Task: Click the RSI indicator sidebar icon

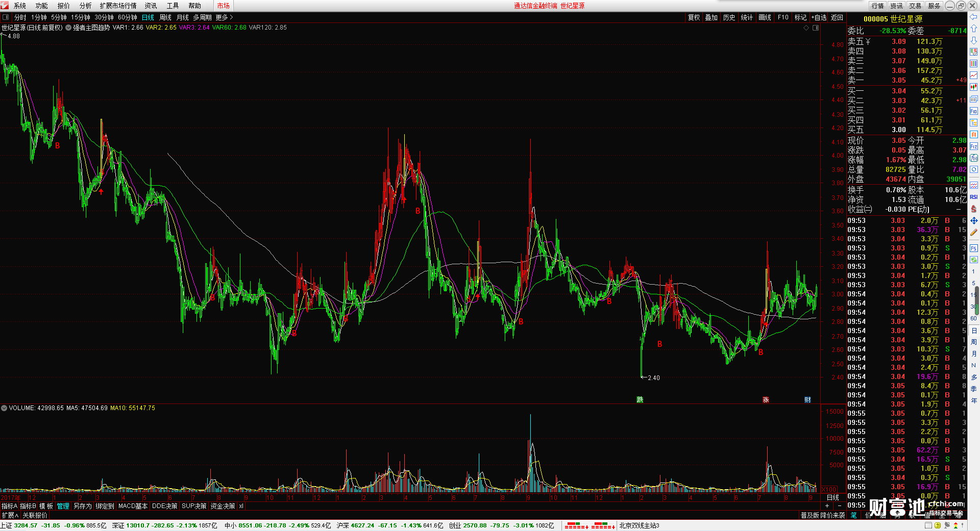Action: 973,197
